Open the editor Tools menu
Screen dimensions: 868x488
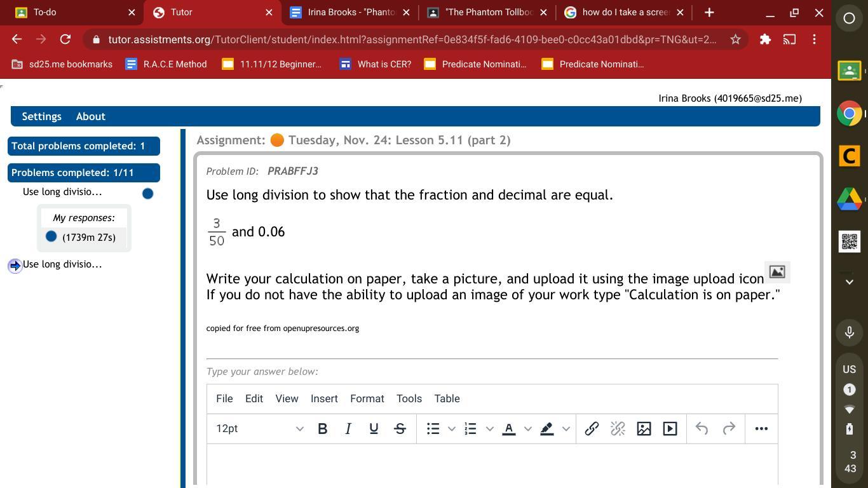pos(409,399)
